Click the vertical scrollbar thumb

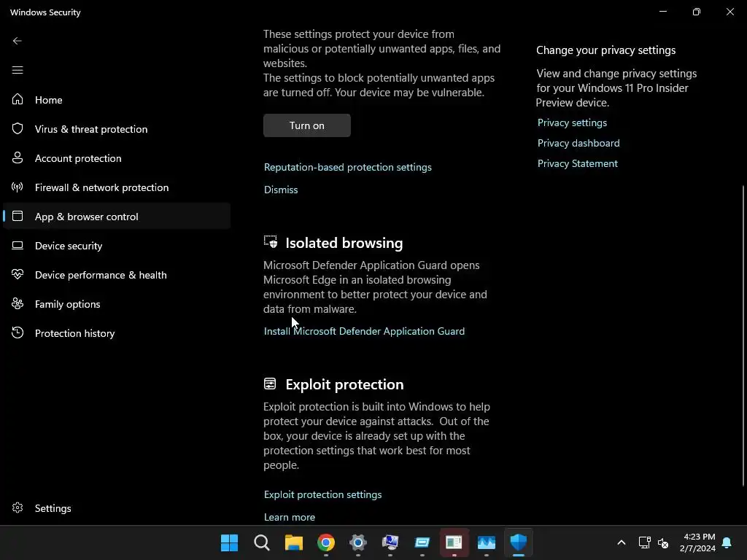743,335
